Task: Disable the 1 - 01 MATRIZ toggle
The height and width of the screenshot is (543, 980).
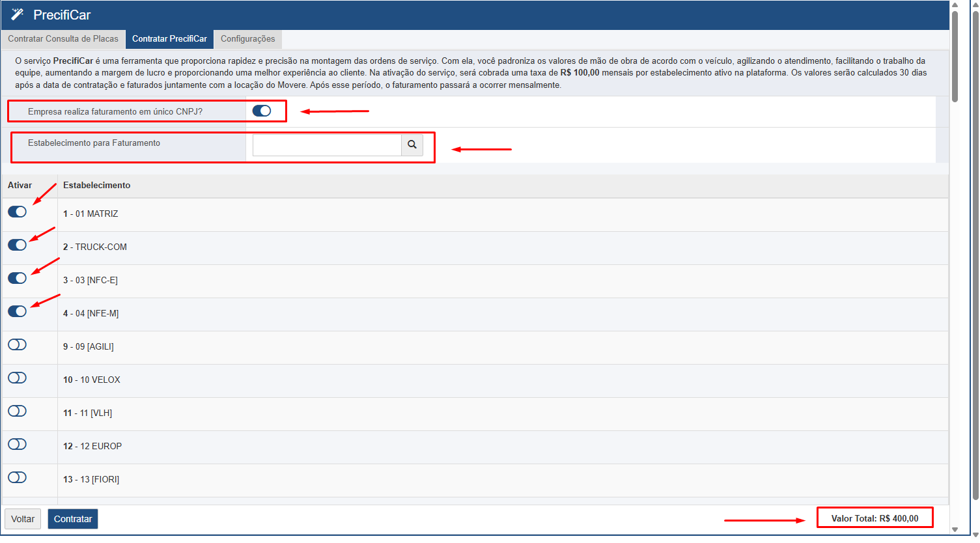Action: [17, 212]
